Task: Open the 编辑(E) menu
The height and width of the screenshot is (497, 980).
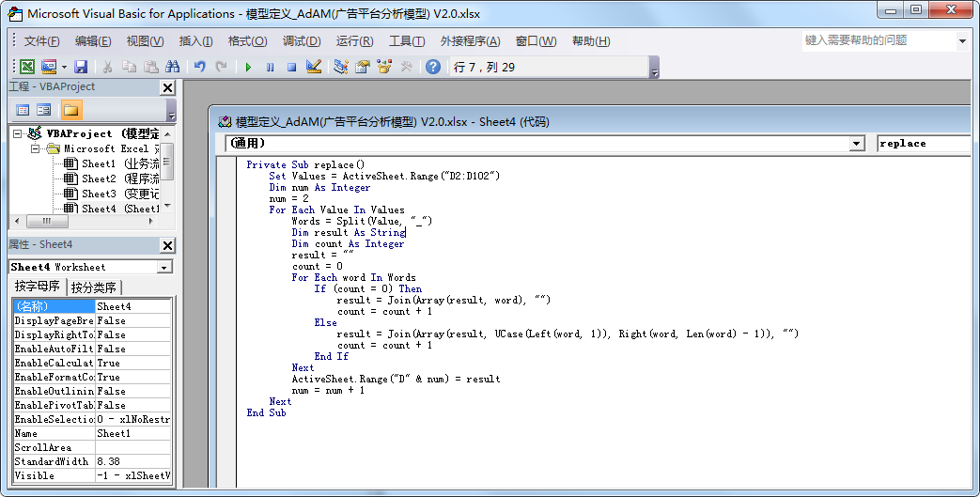Action: click(93, 41)
